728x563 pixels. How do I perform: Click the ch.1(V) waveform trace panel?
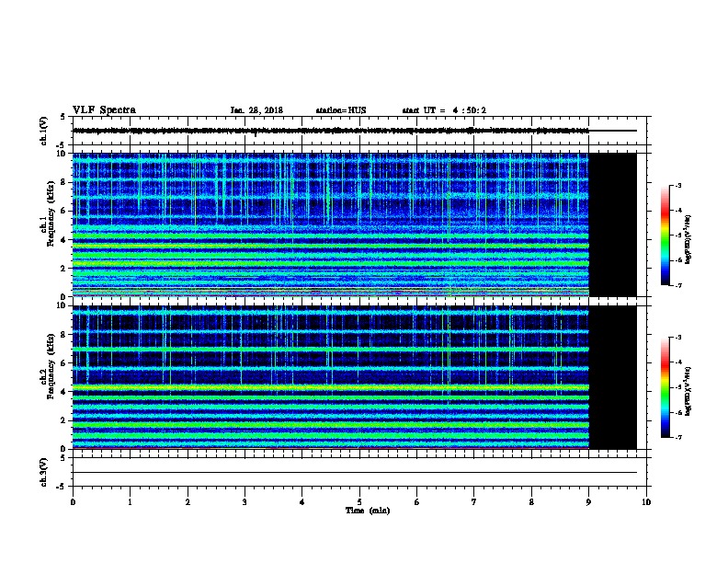point(361,131)
